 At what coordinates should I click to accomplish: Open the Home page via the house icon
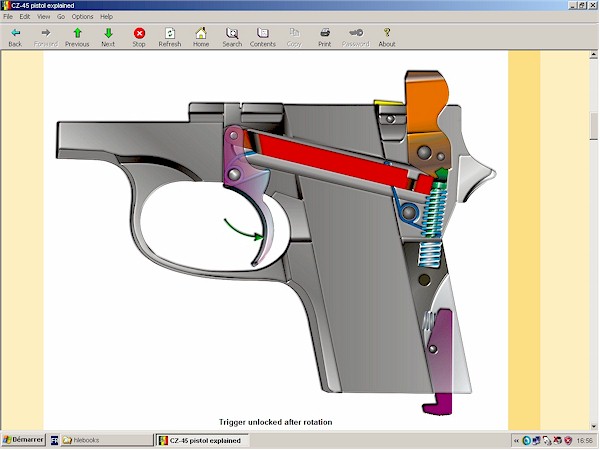click(201, 37)
